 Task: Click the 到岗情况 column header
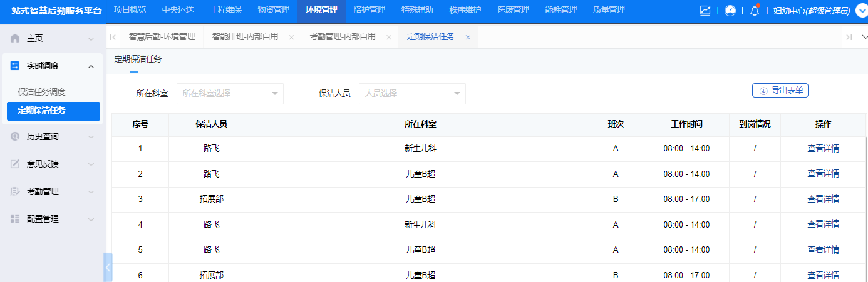click(x=755, y=124)
